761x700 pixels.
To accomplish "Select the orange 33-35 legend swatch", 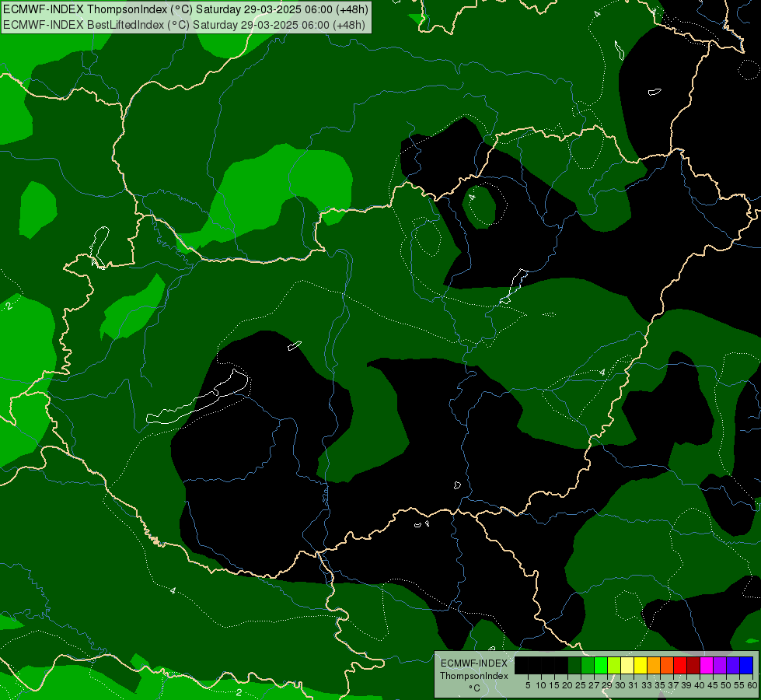I will (654, 665).
